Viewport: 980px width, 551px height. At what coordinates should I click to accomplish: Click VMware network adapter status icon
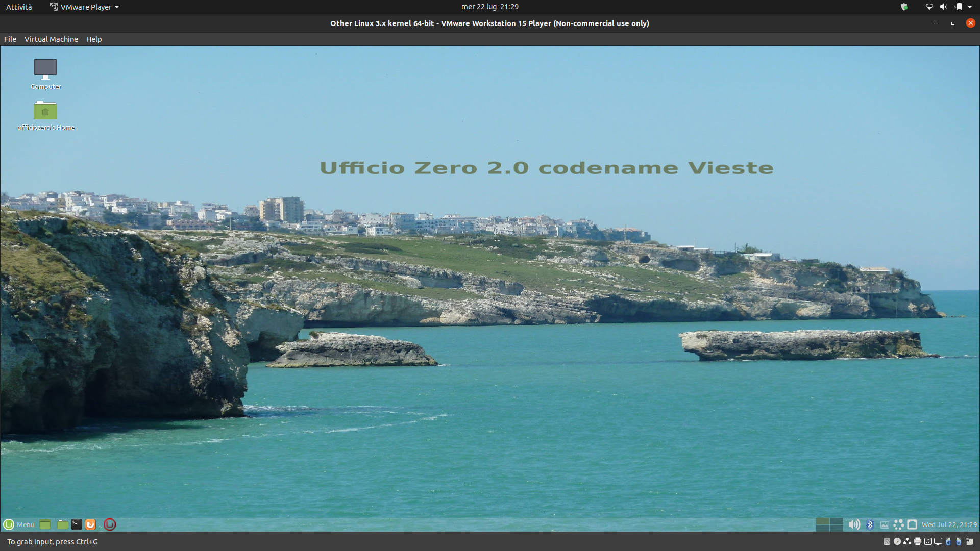[907, 541]
